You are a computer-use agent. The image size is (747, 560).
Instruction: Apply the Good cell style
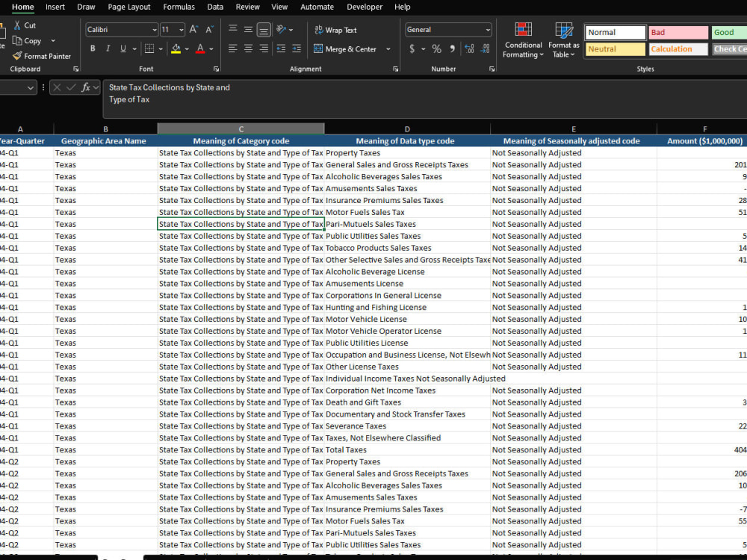[729, 32]
